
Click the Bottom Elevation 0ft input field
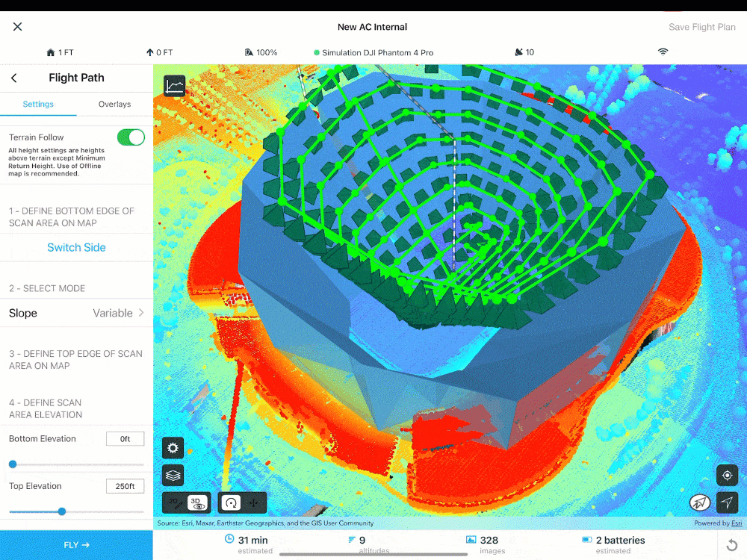(125, 439)
